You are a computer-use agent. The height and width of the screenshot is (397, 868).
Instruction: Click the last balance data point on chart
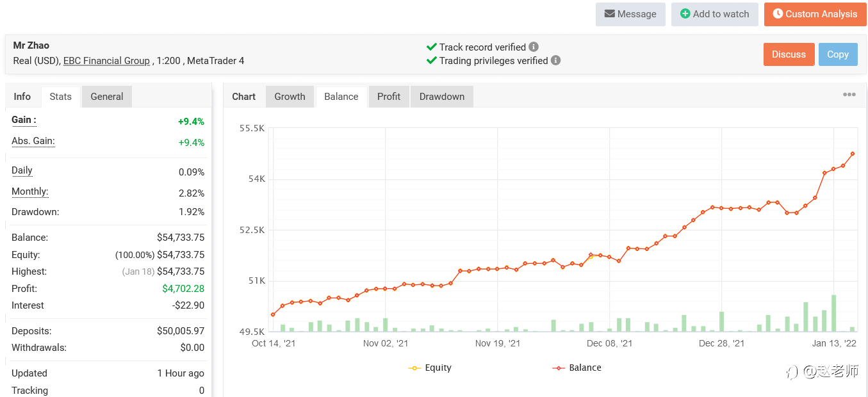853,154
